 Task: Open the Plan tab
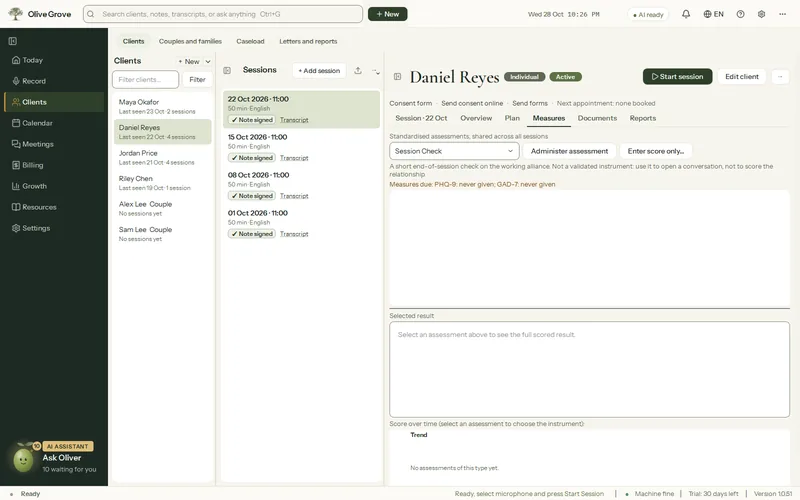coord(512,118)
